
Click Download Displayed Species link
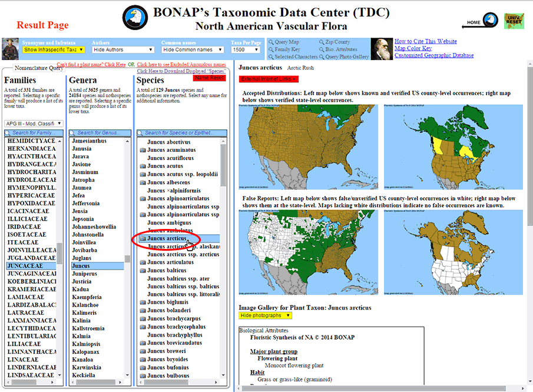click(181, 71)
